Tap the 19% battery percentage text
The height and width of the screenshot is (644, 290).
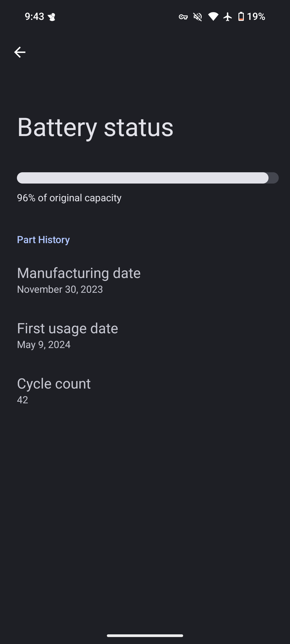click(x=256, y=17)
